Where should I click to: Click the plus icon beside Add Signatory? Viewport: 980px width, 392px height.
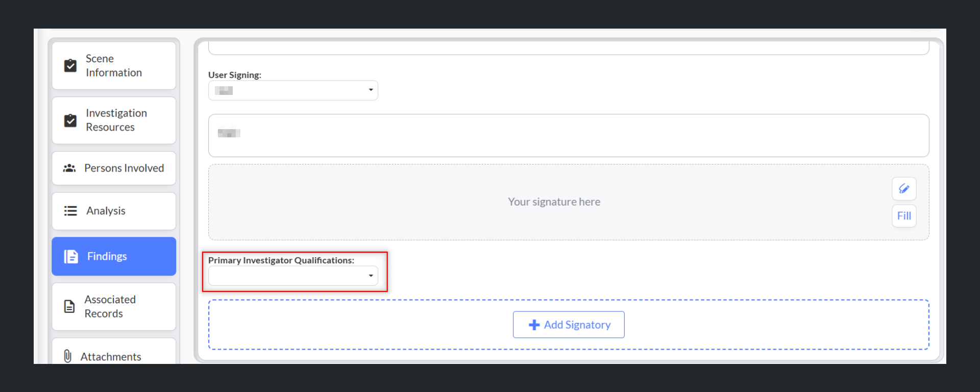coord(534,325)
